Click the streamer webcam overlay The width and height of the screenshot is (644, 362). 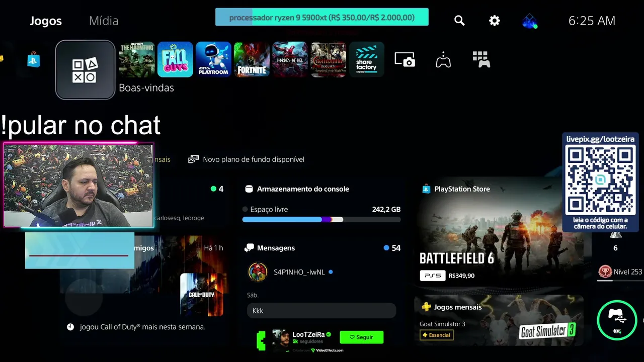coord(78,185)
